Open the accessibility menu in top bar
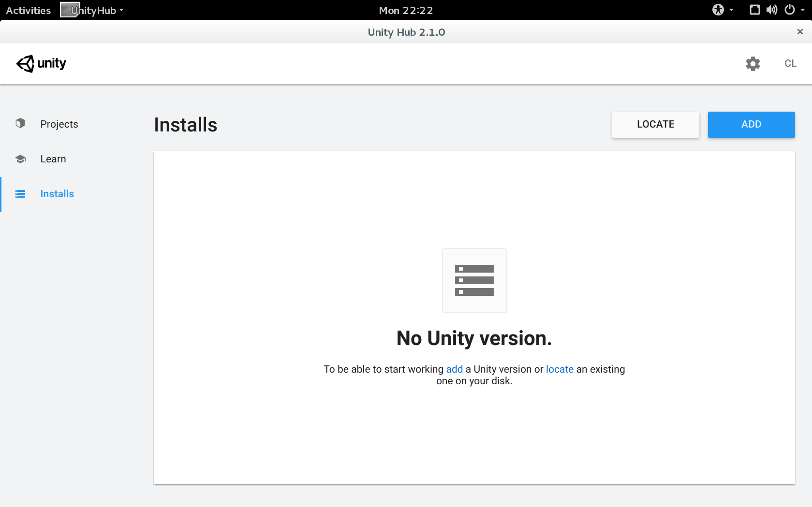 click(x=718, y=10)
